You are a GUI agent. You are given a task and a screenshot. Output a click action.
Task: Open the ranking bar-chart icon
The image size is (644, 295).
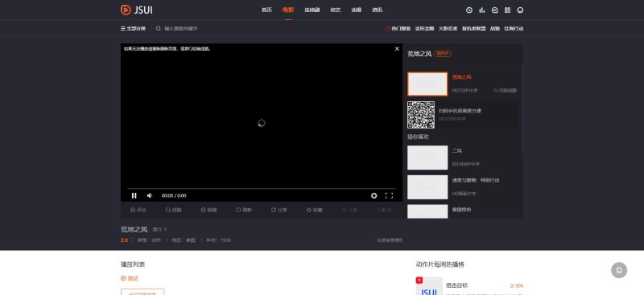481,10
